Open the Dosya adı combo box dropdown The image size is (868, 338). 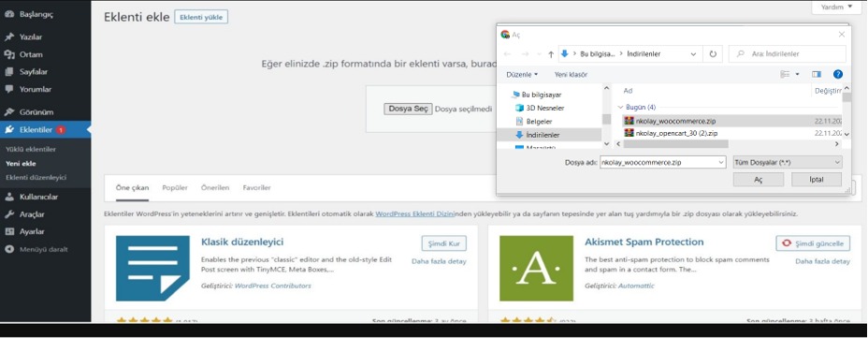tap(721, 162)
